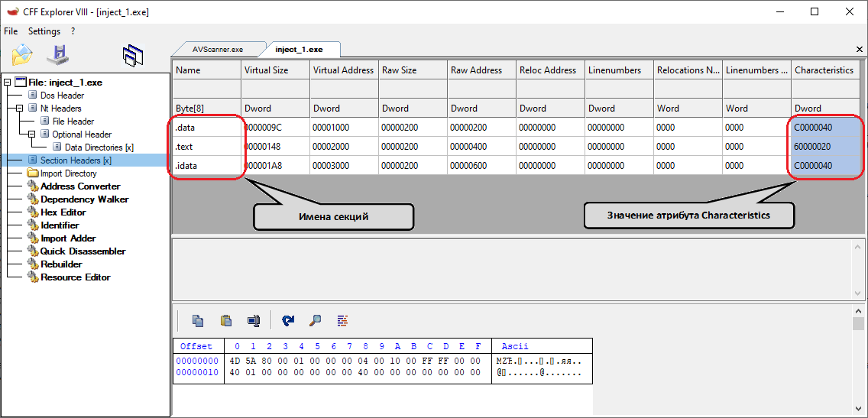Click the Name column header
Image resolution: width=868 pixels, height=418 pixels.
point(206,70)
